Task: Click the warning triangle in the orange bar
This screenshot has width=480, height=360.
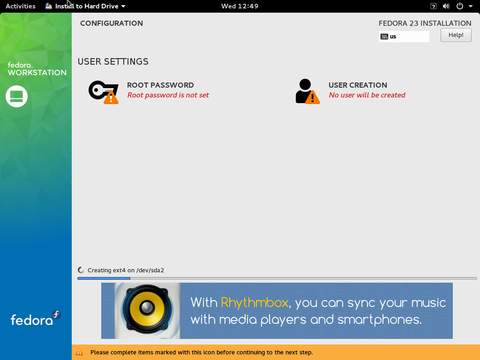Action: tap(79, 352)
